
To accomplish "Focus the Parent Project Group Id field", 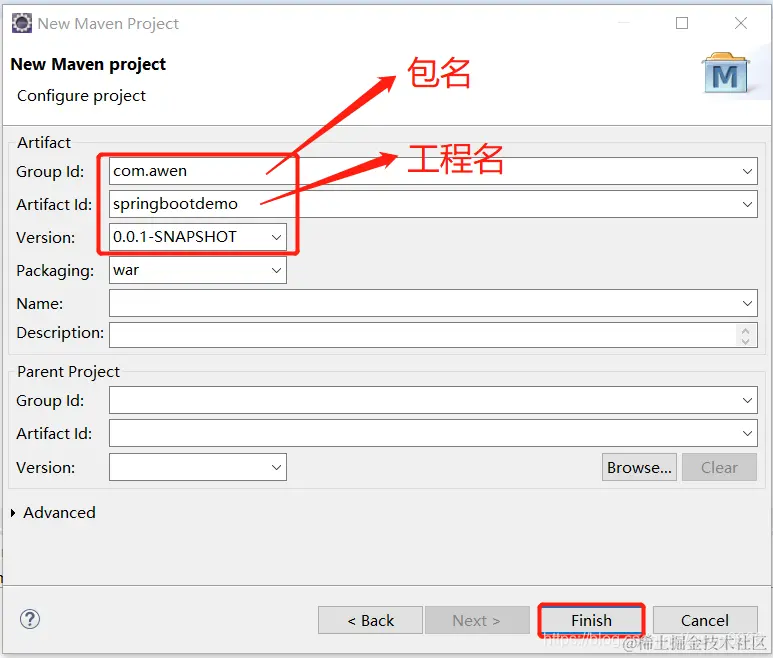I will (433, 400).
